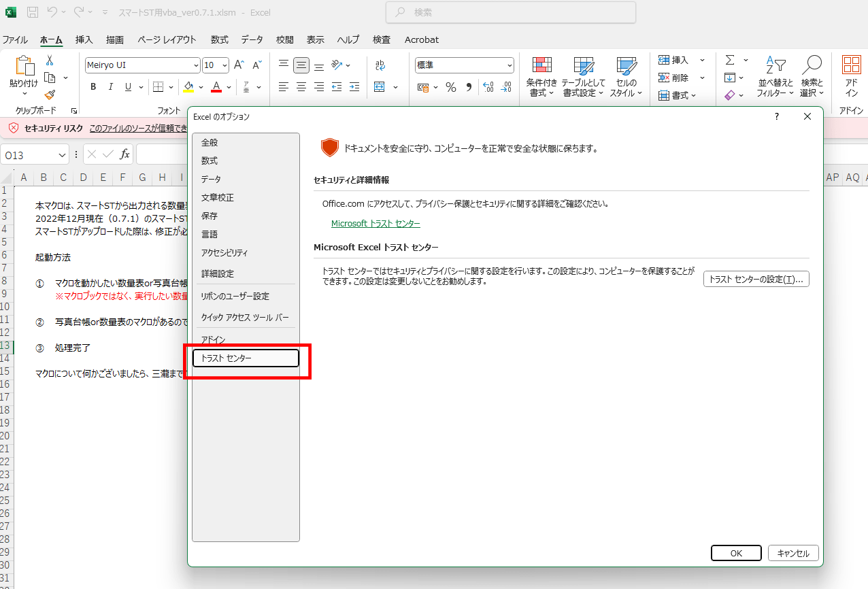Click the percent style icon
The width and height of the screenshot is (868, 589).
450,87
